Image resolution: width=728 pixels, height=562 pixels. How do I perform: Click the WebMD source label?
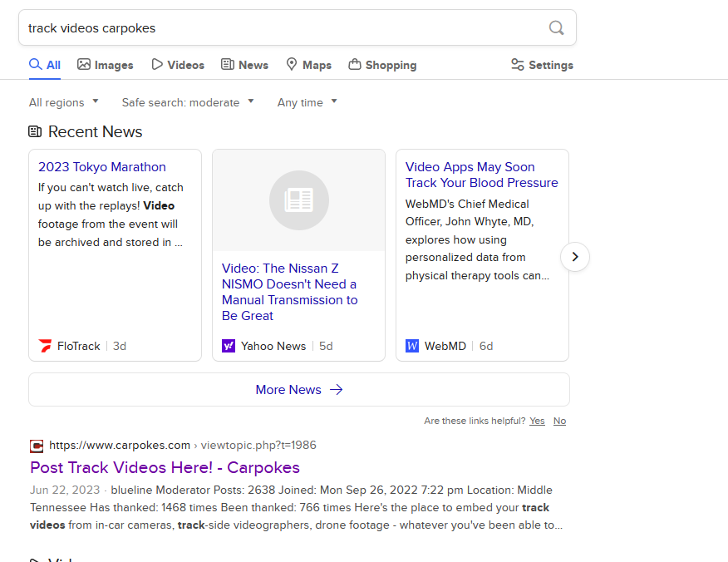pos(445,346)
